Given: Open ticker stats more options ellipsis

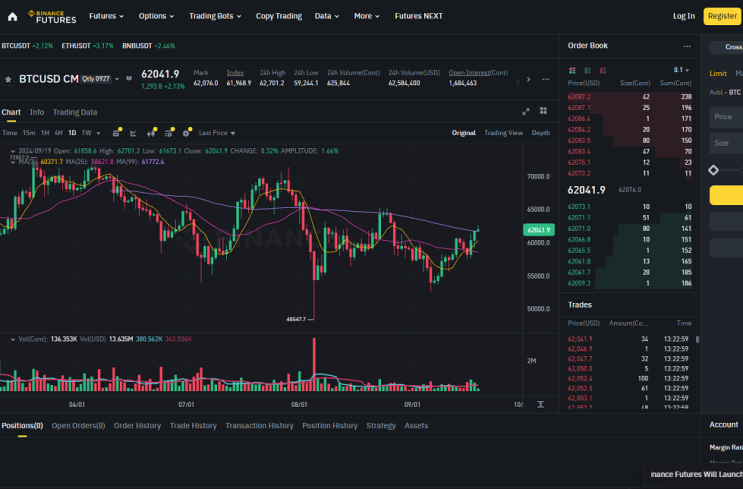Looking at the screenshot, I should point(545,80).
